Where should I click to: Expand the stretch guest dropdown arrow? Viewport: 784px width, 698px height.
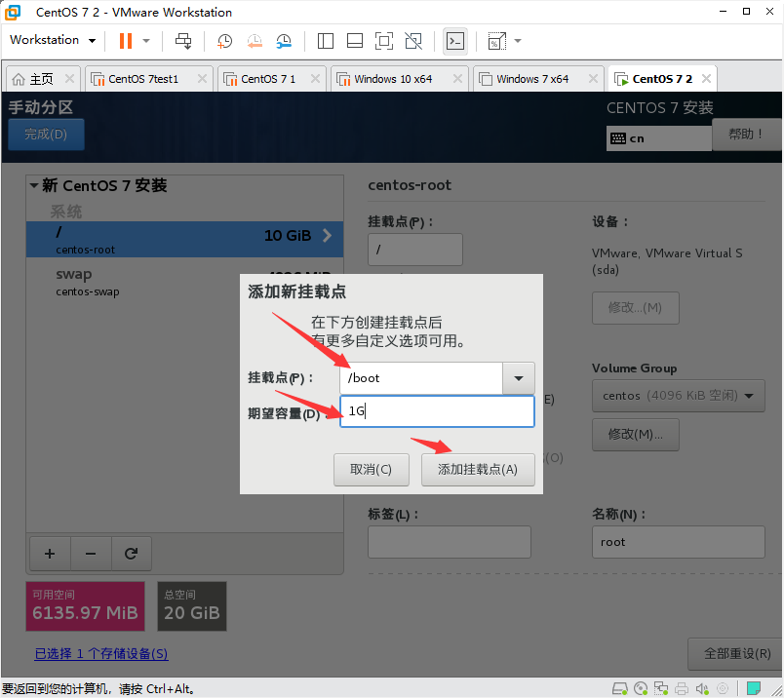pos(518,41)
